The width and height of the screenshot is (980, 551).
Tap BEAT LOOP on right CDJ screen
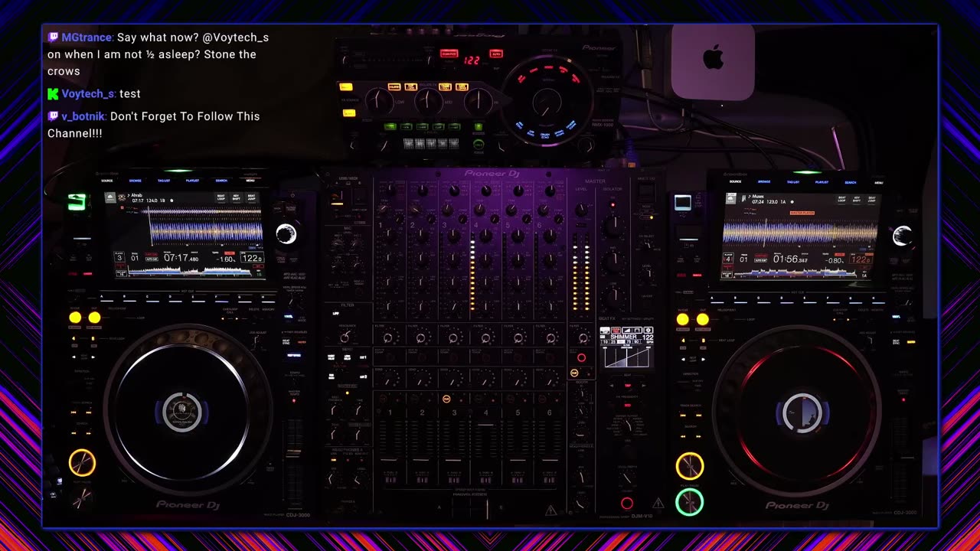tap(841, 198)
